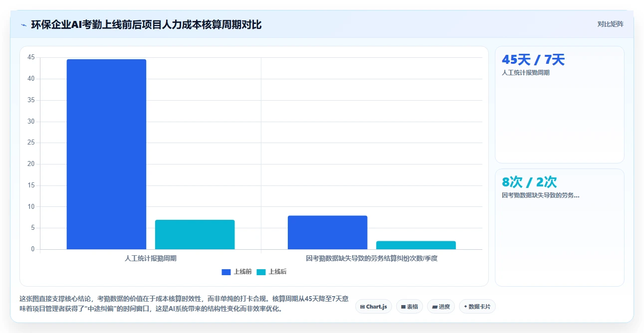The width and height of the screenshot is (644, 333).
Task: Toggle the 上线后 legend item
Action: [271, 272]
